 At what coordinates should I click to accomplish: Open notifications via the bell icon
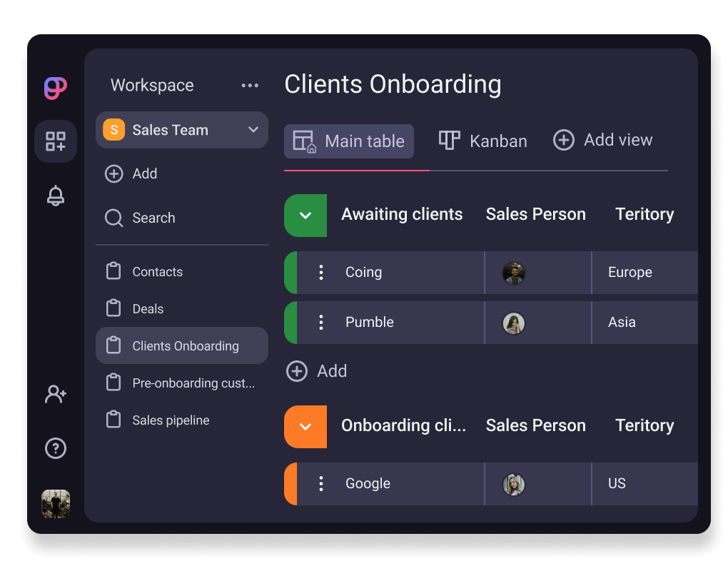pos(56,196)
